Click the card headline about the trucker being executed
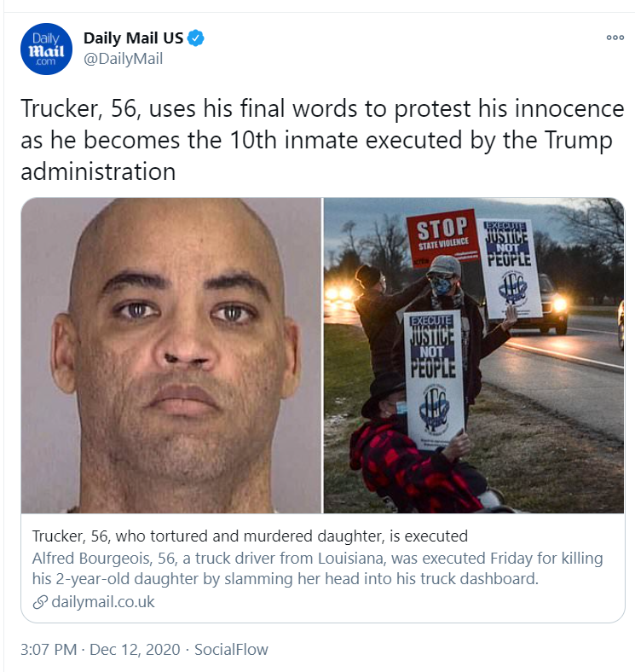 coord(250,536)
